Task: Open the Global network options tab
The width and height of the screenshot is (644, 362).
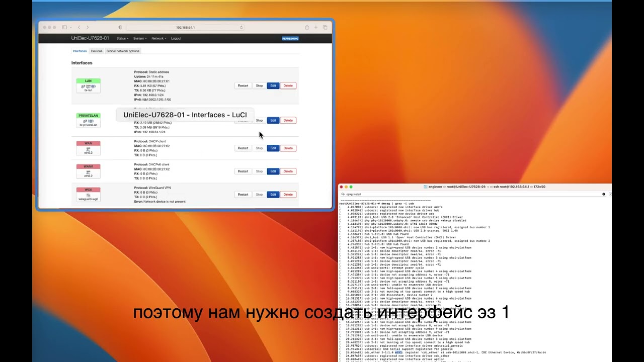Action: (123, 51)
